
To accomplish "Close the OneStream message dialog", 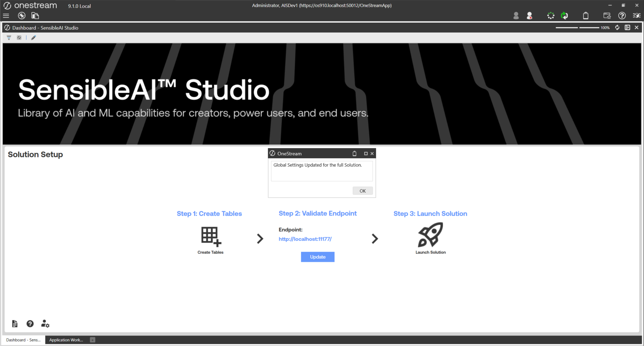I will pos(372,154).
